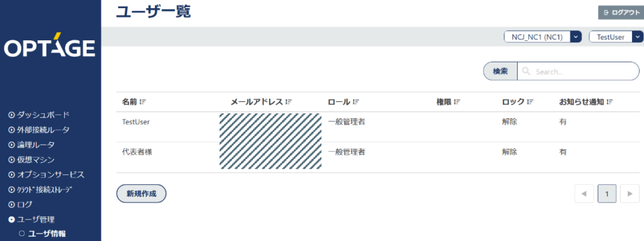Sort by メールアドレス column sort icon

tap(289, 101)
